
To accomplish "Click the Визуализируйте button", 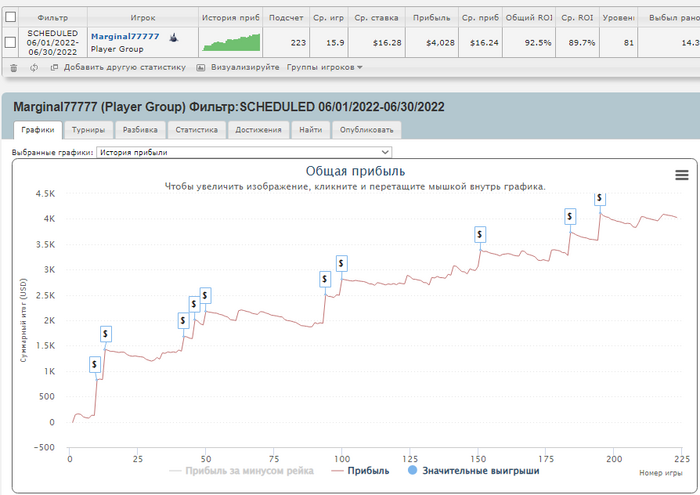I will click(245, 67).
